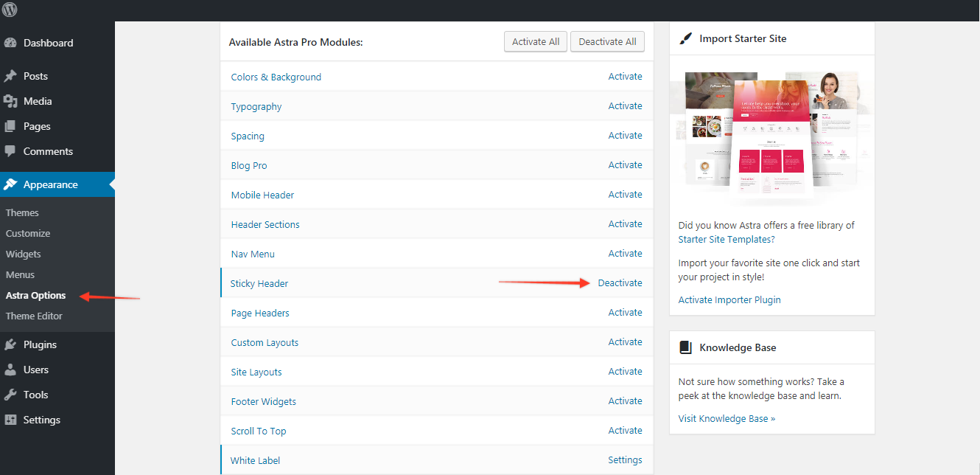
Task: Click the Typography module name
Action: coord(256,106)
